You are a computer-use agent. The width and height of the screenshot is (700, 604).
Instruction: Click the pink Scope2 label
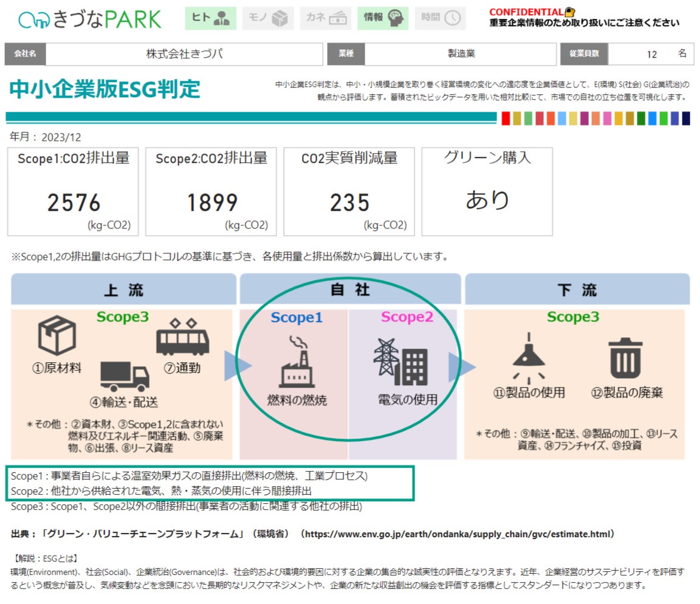(x=407, y=317)
